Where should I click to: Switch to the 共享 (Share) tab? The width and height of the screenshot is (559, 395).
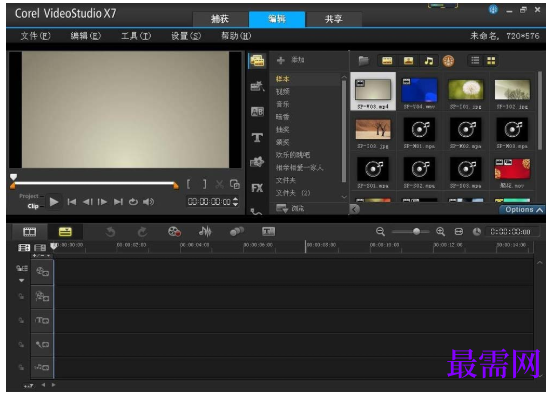[334, 19]
